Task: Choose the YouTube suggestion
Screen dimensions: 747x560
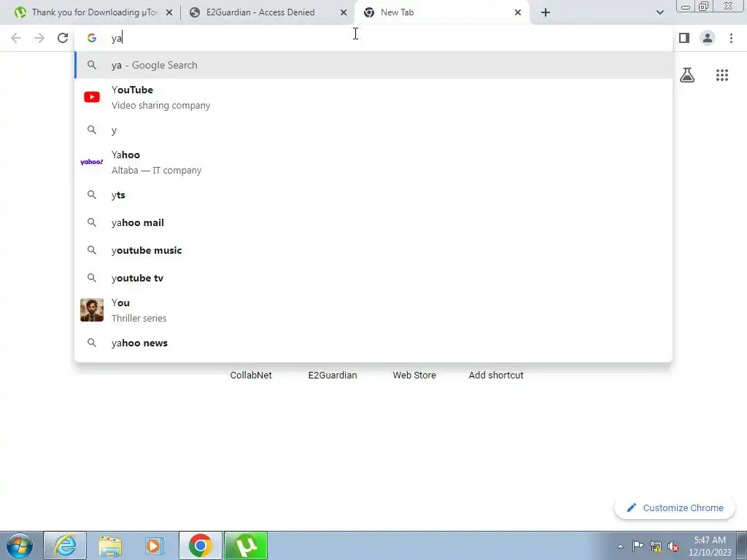Action: [373, 97]
